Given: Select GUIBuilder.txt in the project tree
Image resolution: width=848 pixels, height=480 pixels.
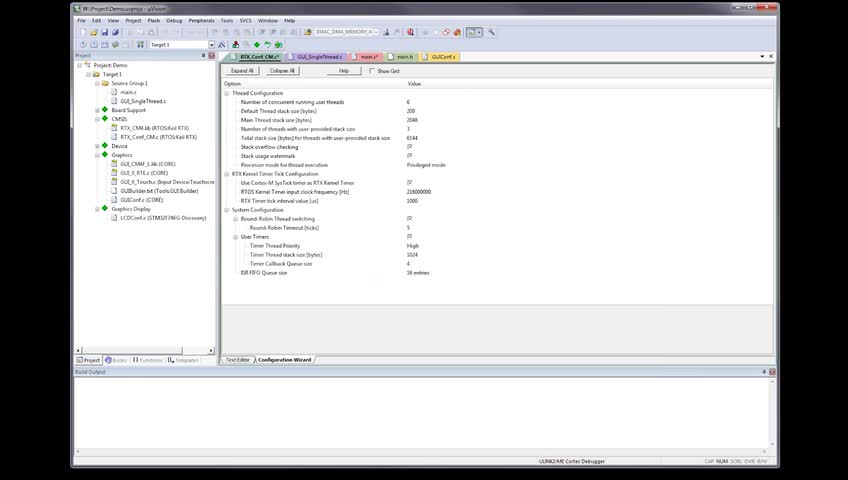Looking at the screenshot, I should point(159,191).
